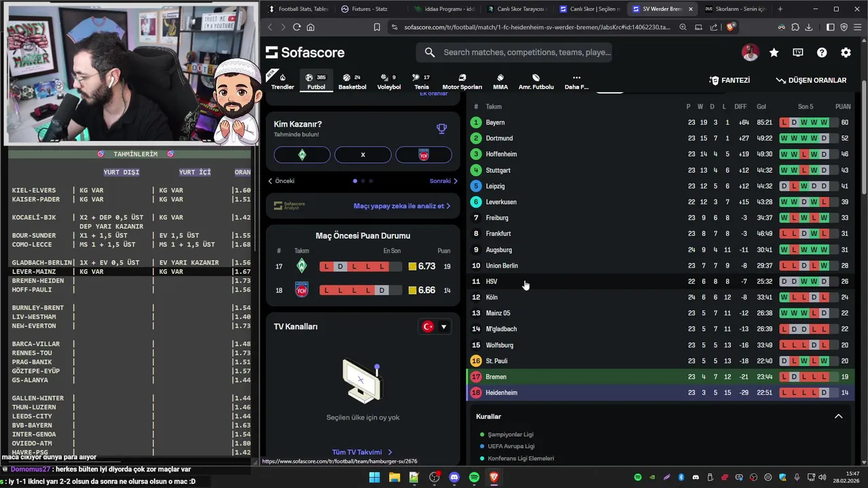
Task: Open the browser hamburger menu
Action: pyautogui.click(x=857, y=27)
